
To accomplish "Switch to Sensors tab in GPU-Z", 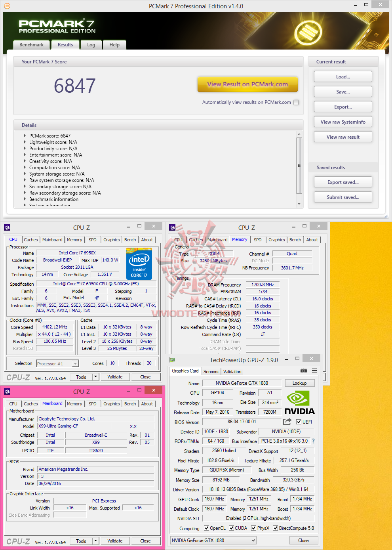I will pyautogui.click(x=211, y=372).
